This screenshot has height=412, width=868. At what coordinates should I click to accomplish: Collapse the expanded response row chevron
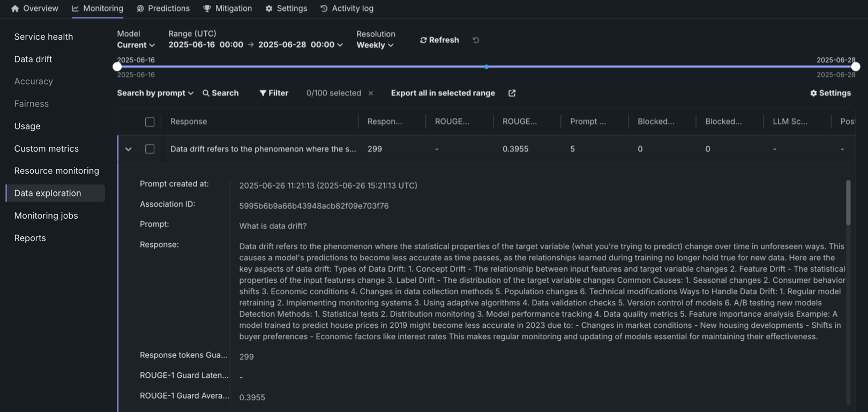click(129, 149)
